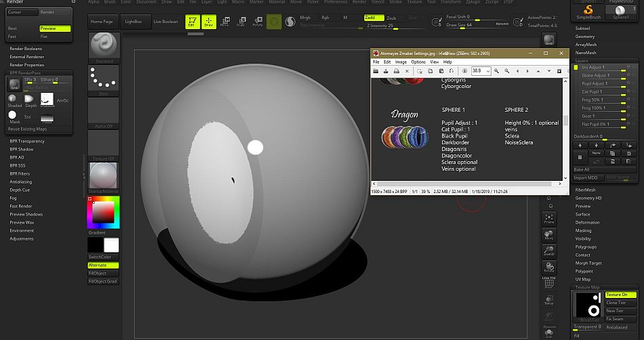Toggle the PolyF wireframe button
Screen dimensions: 644x340
click(549, 283)
